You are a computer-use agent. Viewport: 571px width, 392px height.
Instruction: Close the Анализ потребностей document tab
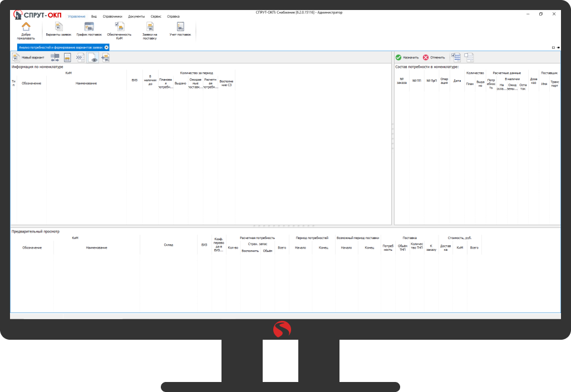click(106, 47)
